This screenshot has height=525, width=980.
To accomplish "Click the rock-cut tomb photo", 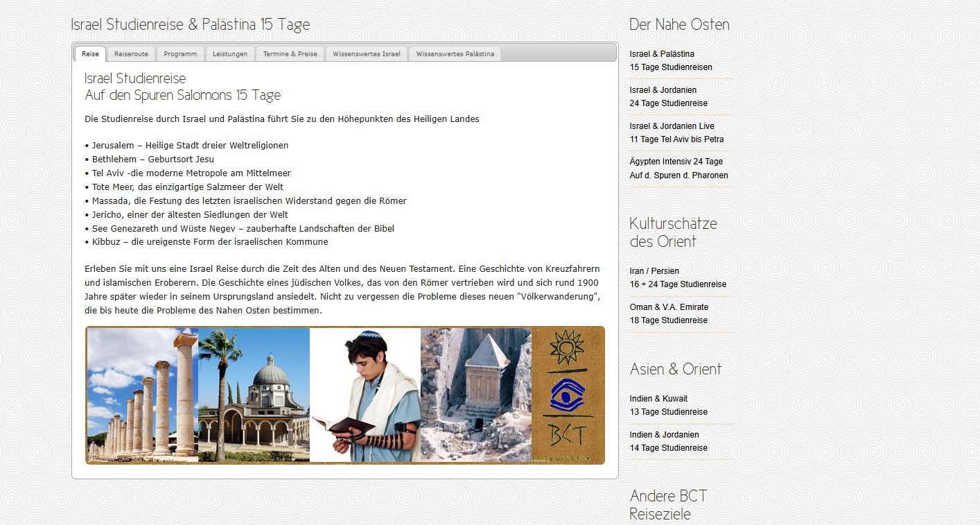I will tap(475, 395).
